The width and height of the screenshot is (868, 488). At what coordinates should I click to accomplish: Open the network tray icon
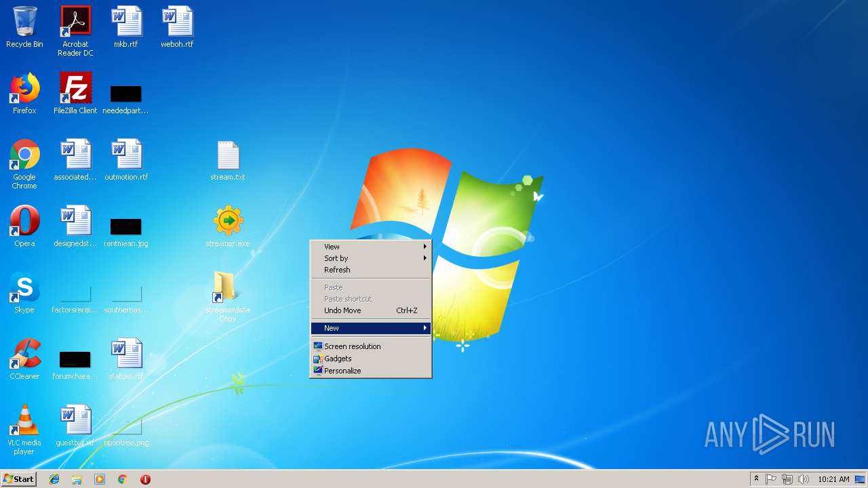(787, 479)
